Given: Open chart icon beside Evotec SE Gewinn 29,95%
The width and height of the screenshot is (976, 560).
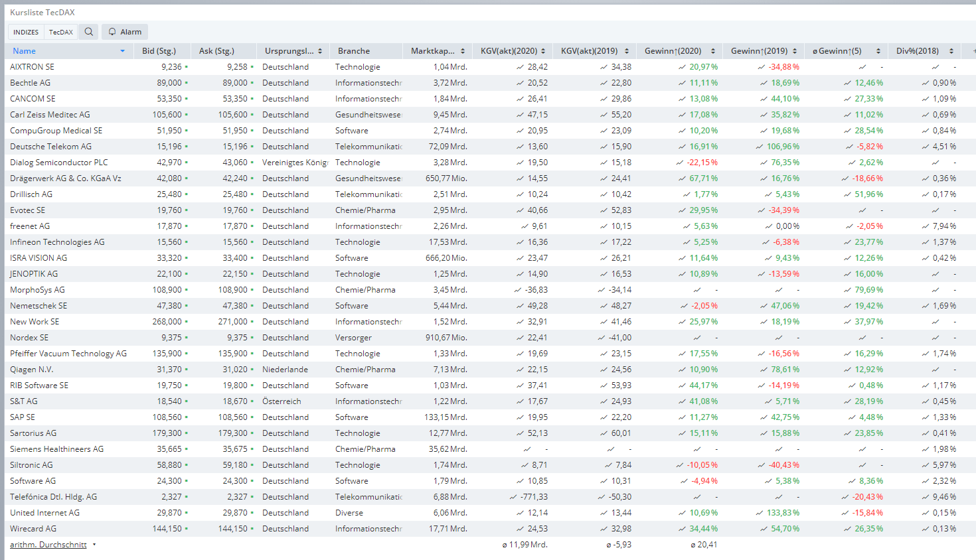Looking at the screenshot, I should point(682,210).
